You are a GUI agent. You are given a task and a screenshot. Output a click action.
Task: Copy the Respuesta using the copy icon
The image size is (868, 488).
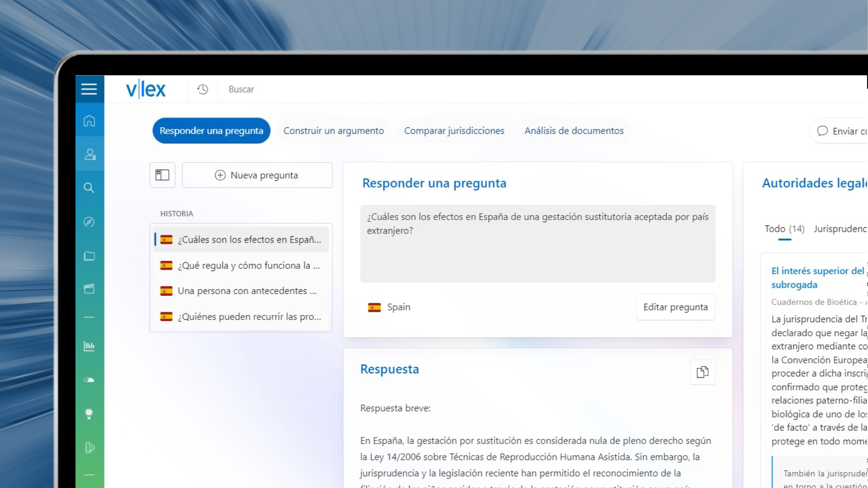(702, 372)
